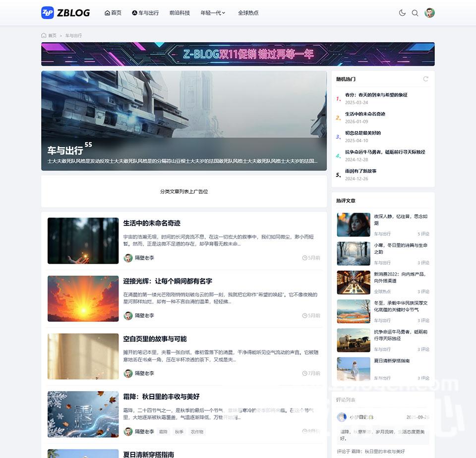The height and width of the screenshot is (458, 476).
Task: Open thumbnail of 空白页里的故事与可能
Action: click(x=83, y=356)
